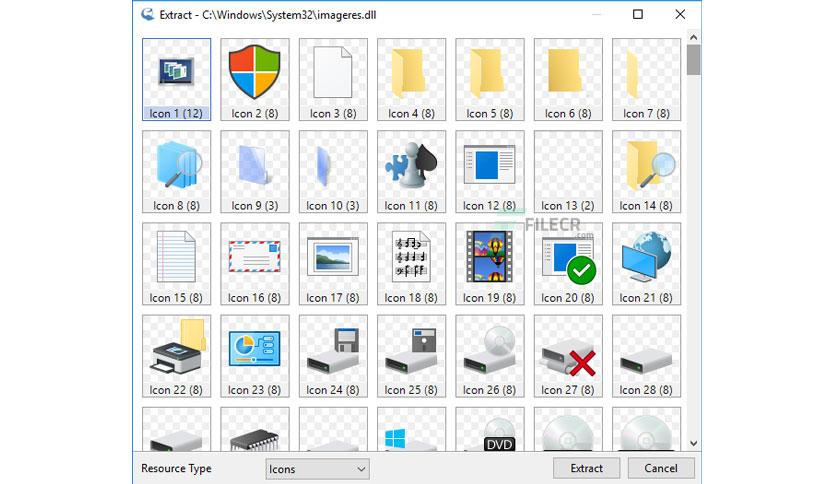This screenshot has width=836, height=484.
Task: Select Icon 1 (12) display thumbnail
Action: [x=176, y=79]
